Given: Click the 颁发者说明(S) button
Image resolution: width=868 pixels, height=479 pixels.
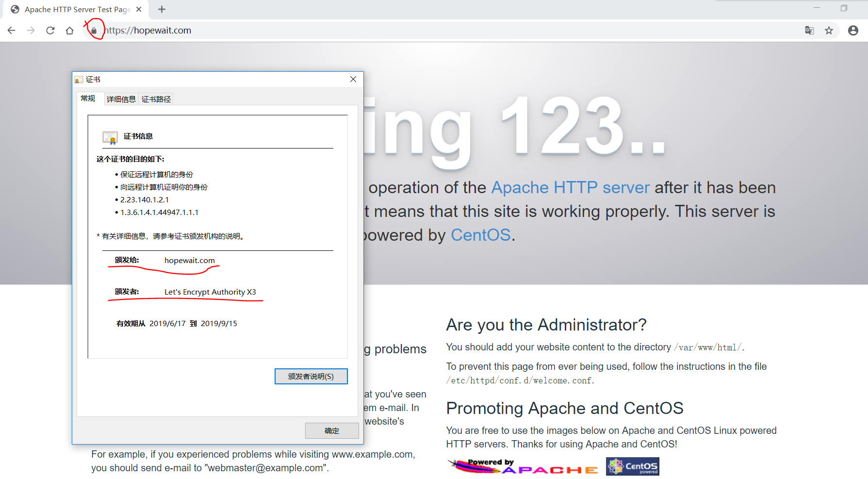Looking at the screenshot, I should pyautogui.click(x=311, y=376).
